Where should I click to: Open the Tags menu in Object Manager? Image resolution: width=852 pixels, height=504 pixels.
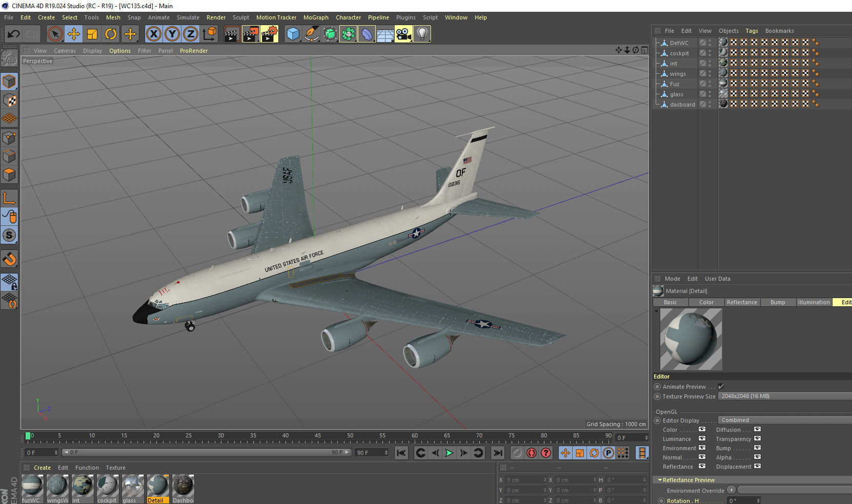pyautogui.click(x=752, y=31)
